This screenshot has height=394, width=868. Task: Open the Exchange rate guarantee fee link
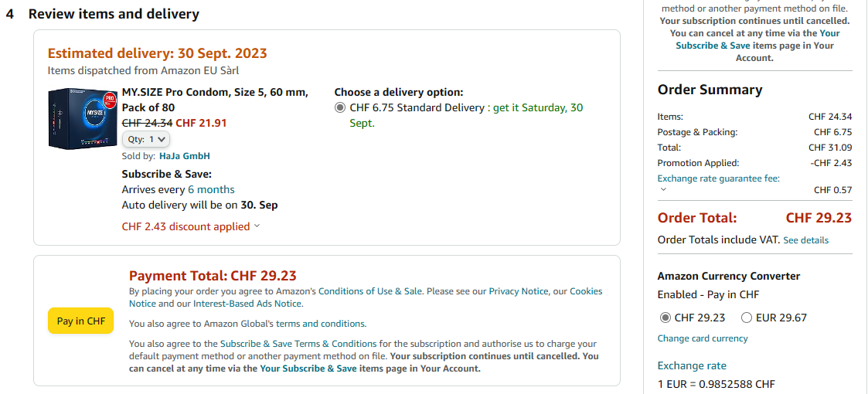click(718, 178)
